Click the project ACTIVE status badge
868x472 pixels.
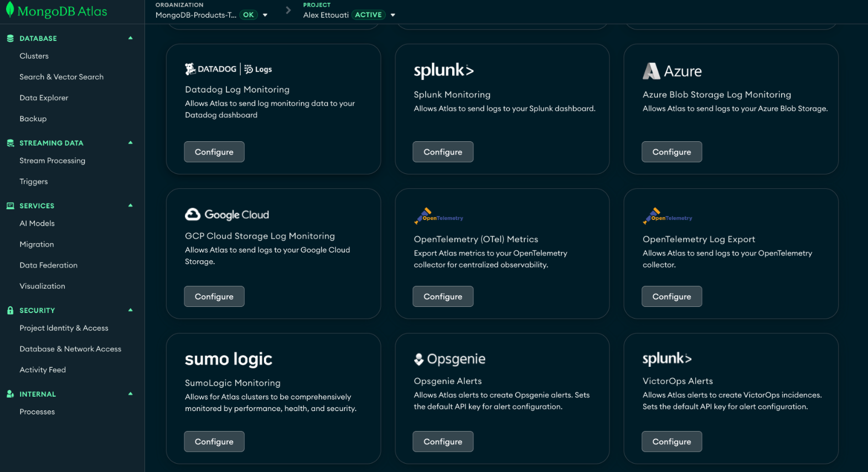point(369,15)
